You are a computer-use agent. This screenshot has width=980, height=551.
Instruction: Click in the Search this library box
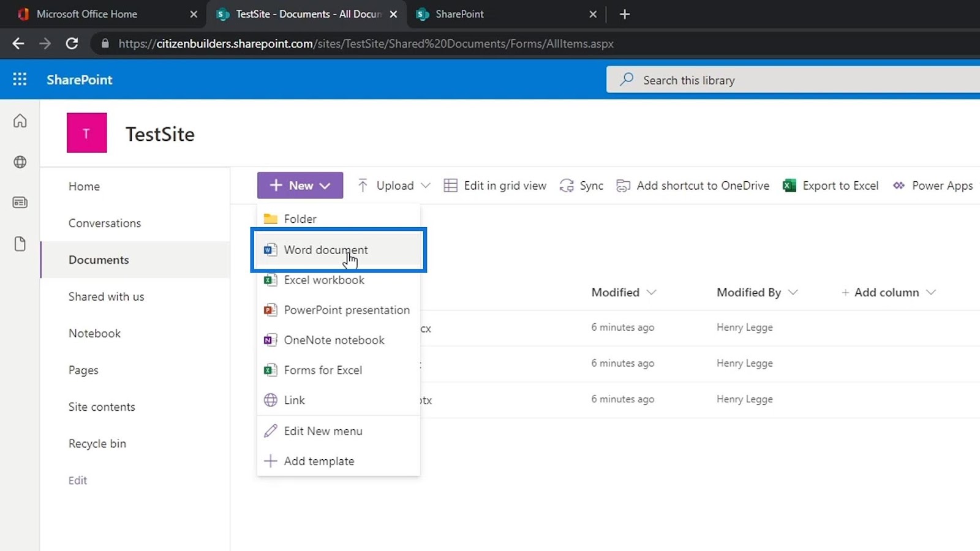(x=793, y=80)
